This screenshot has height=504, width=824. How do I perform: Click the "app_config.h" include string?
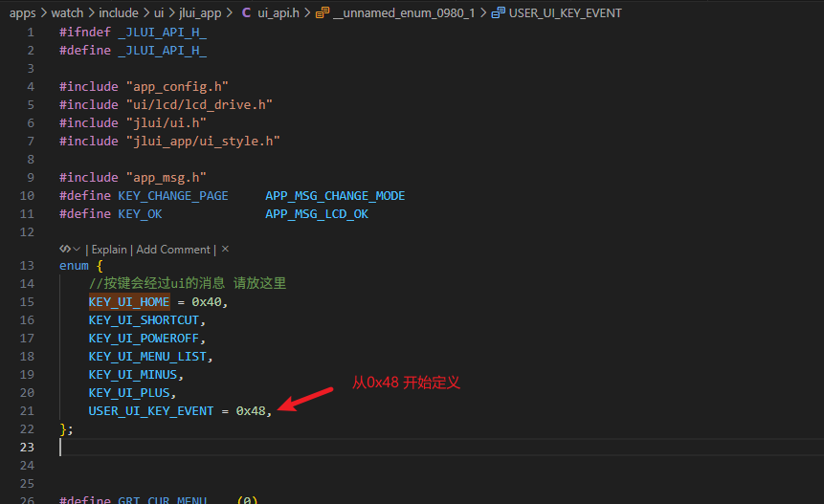(177, 87)
